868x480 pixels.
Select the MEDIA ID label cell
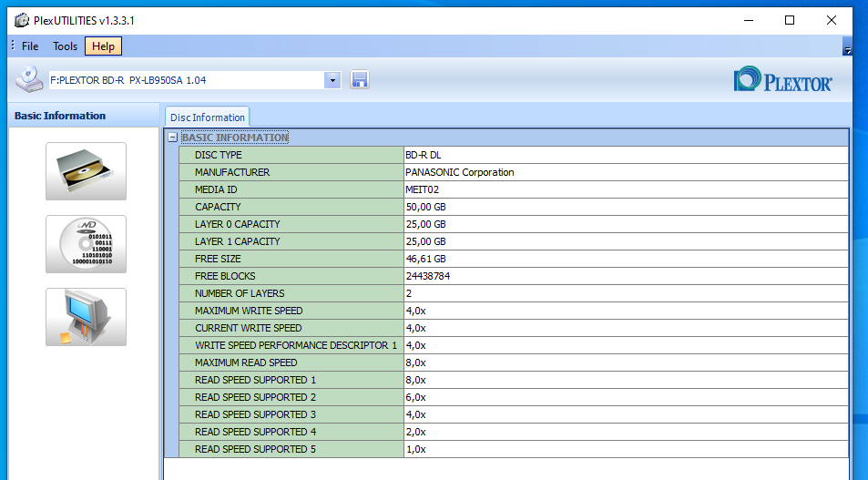291,189
